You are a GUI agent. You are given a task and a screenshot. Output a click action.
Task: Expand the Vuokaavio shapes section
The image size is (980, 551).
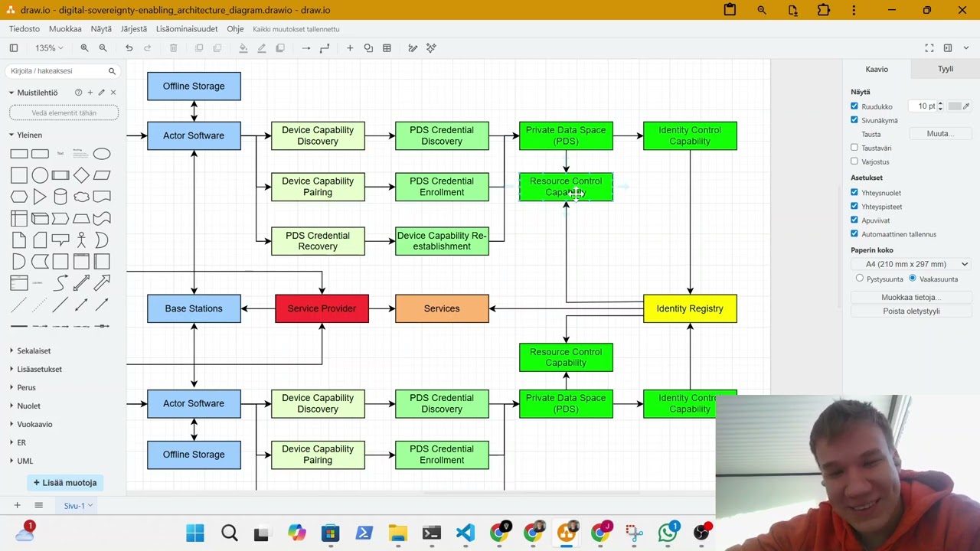tap(34, 424)
